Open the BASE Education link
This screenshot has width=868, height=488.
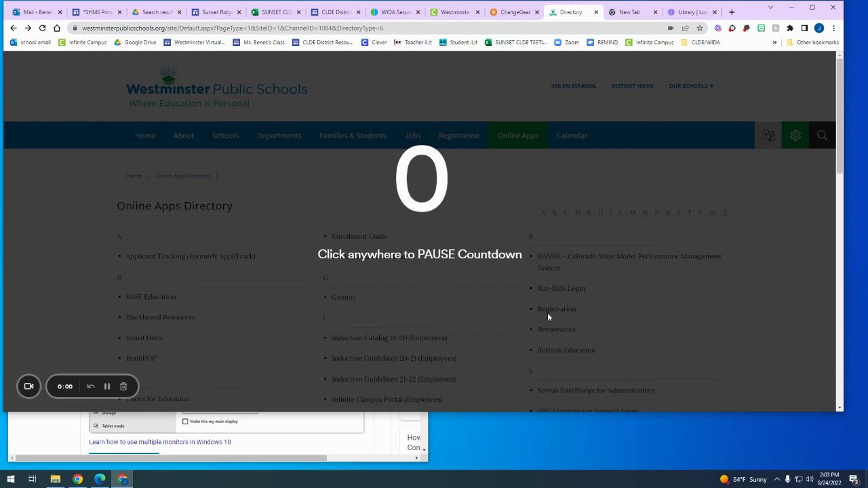[x=151, y=297]
